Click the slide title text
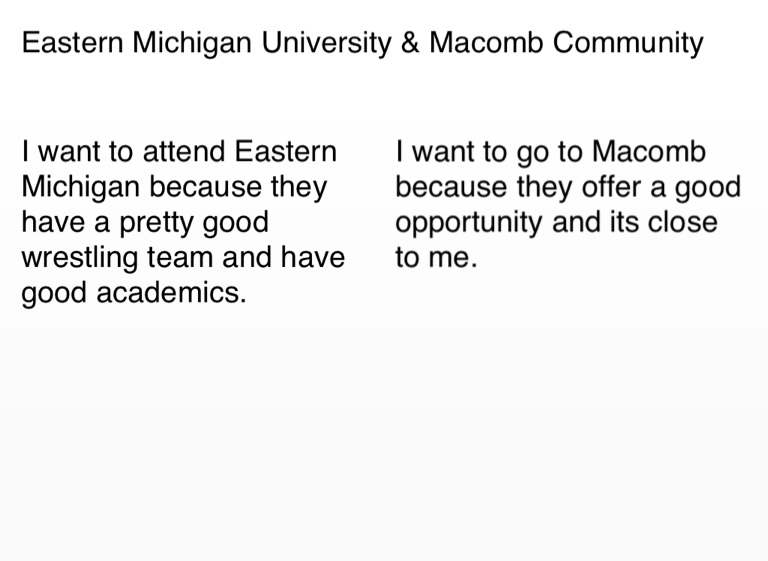The height and width of the screenshot is (561, 768). tap(362, 44)
